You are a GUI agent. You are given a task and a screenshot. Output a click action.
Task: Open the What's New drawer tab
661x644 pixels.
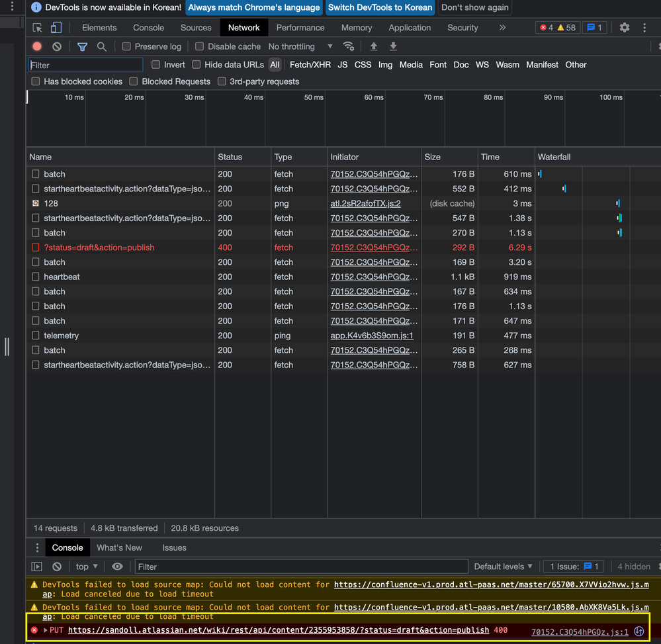119,547
